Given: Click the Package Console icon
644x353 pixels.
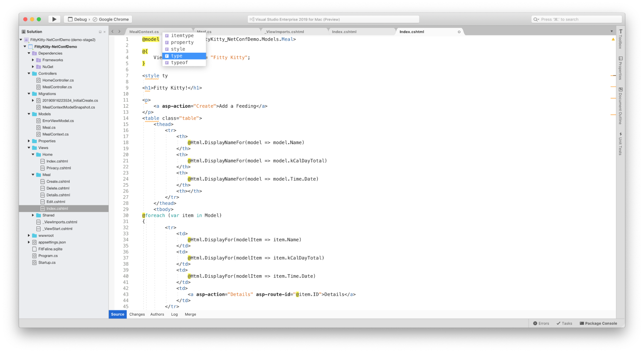Looking at the screenshot, I should 598,323.
